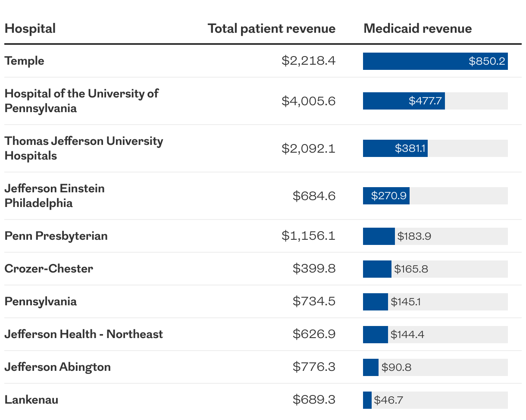Image resolution: width=526 pixels, height=420 pixels.
Task: Select the Total patient revenue header
Action: pos(272,29)
